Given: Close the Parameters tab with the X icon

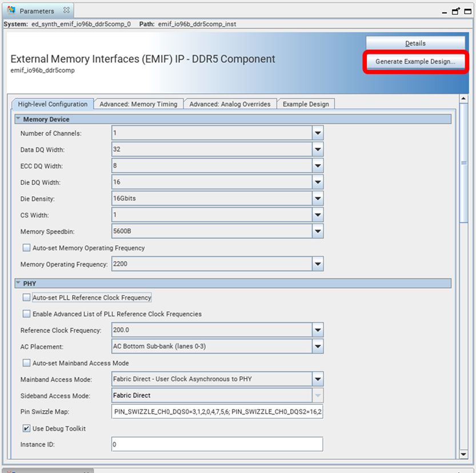Looking at the screenshot, I should [x=66, y=10].
